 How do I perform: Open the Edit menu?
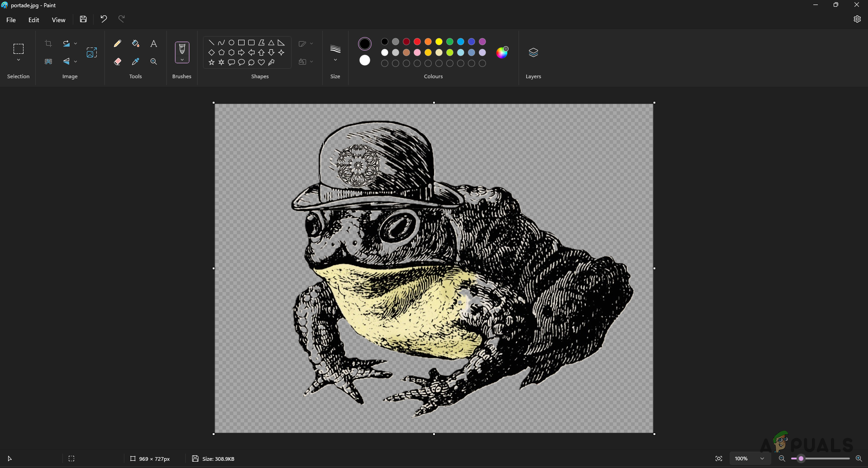pyautogui.click(x=34, y=20)
